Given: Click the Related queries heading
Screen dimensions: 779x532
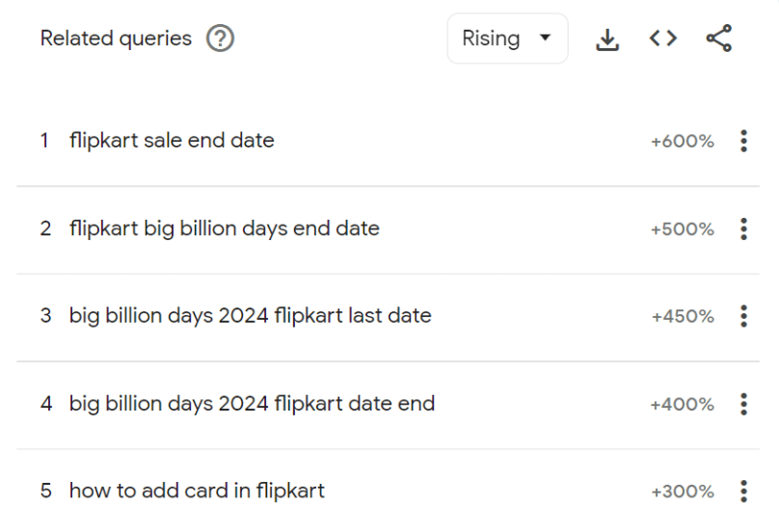Looking at the screenshot, I should tap(116, 39).
